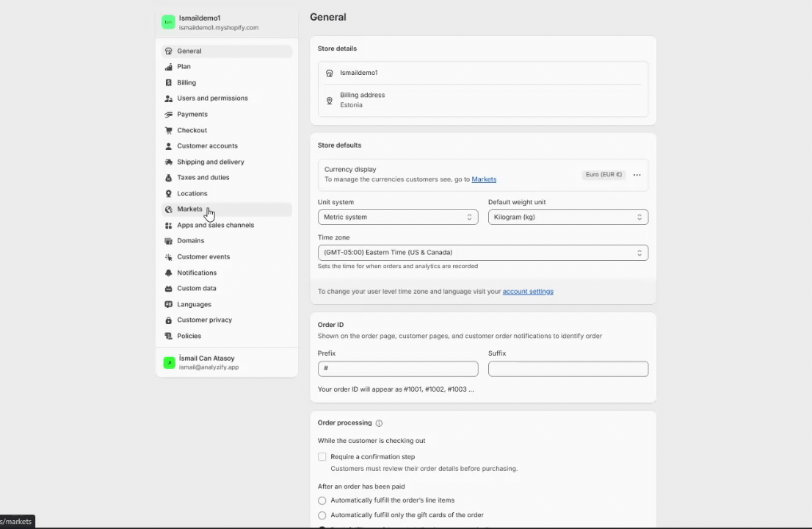Click the Billing receipt icon
The width and height of the screenshot is (812, 529).
tap(168, 83)
